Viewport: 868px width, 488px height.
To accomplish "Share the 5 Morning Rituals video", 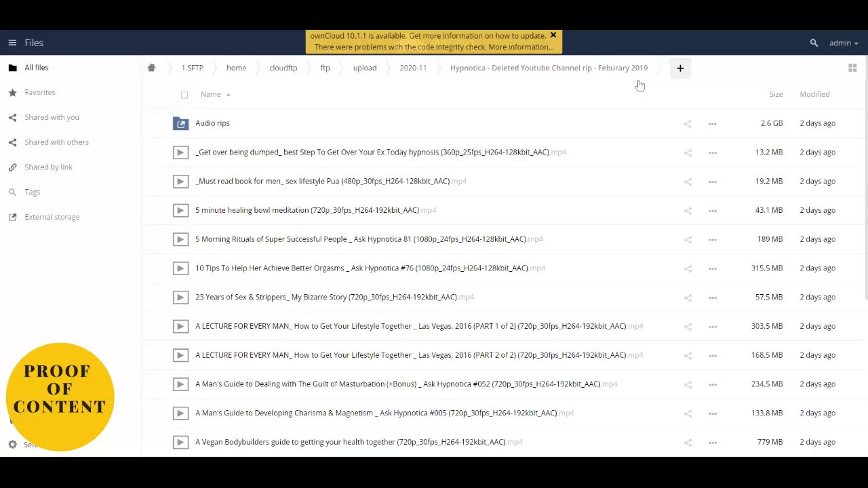I will pyautogui.click(x=688, y=239).
